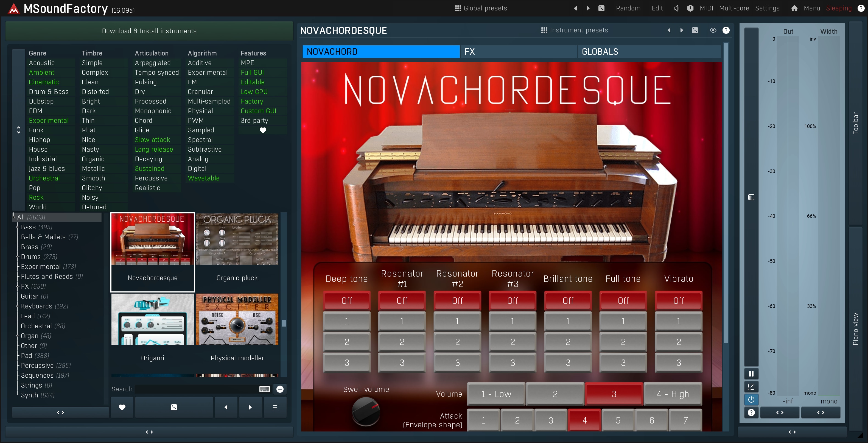868x443 pixels.
Task: Open the Global presets grid icon
Action: pos(458,8)
